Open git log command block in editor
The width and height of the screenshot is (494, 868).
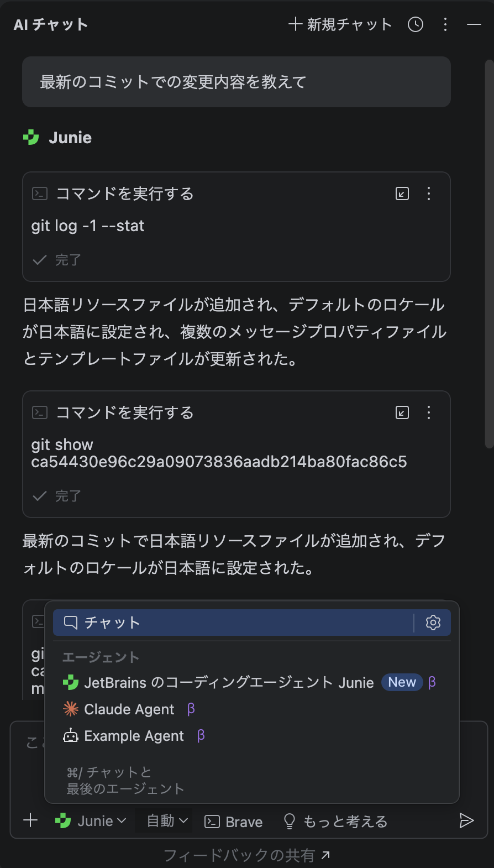[402, 194]
